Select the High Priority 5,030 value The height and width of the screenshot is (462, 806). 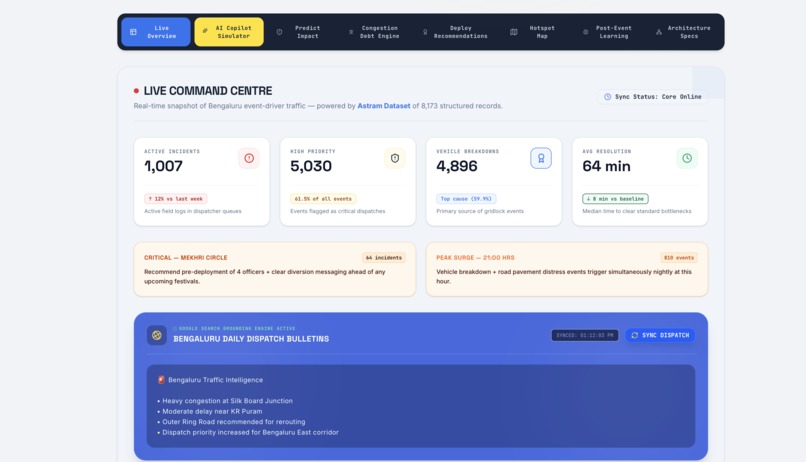[x=311, y=166]
